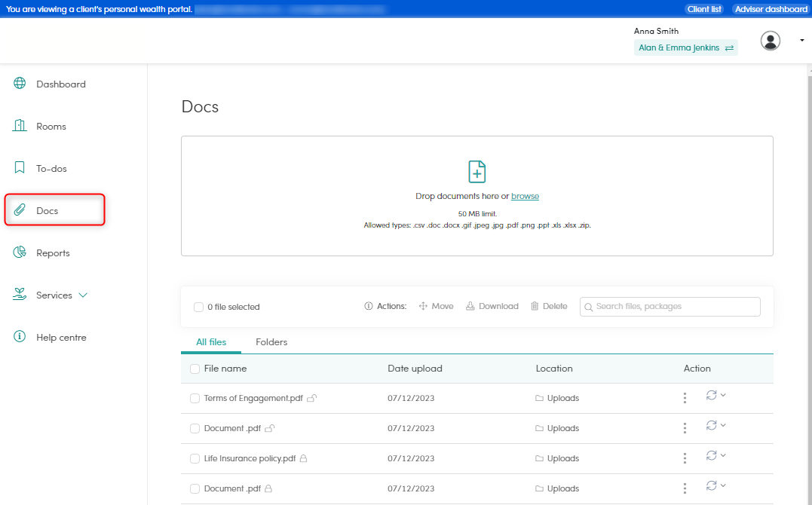
Task: Click the info icon beside Actions
Action: (x=368, y=306)
